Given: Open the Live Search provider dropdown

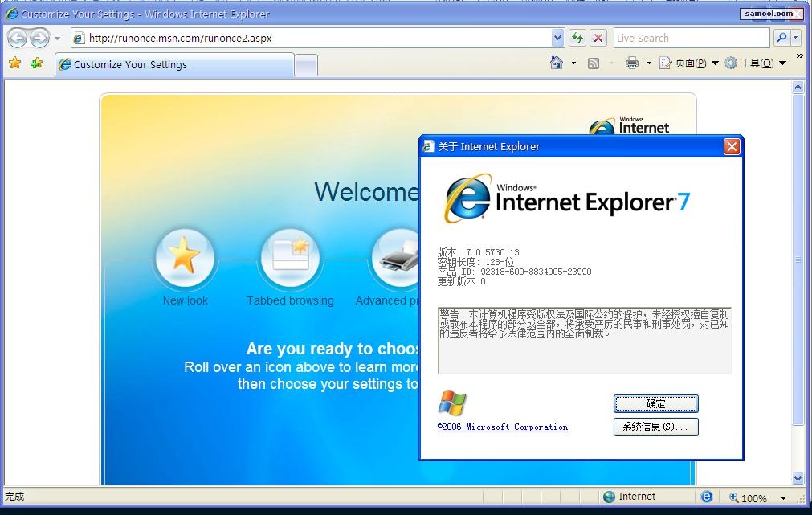Looking at the screenshot, I should 796,38.
